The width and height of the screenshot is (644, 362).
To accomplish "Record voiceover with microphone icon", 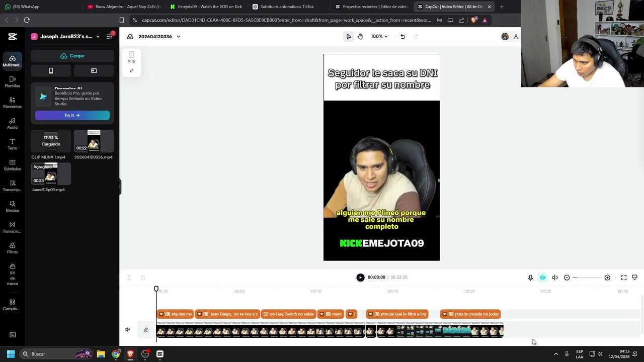I will [530, 278].
